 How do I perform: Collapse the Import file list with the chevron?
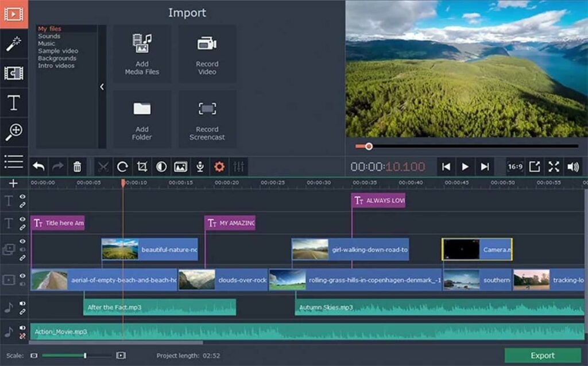tap(102, 87)
